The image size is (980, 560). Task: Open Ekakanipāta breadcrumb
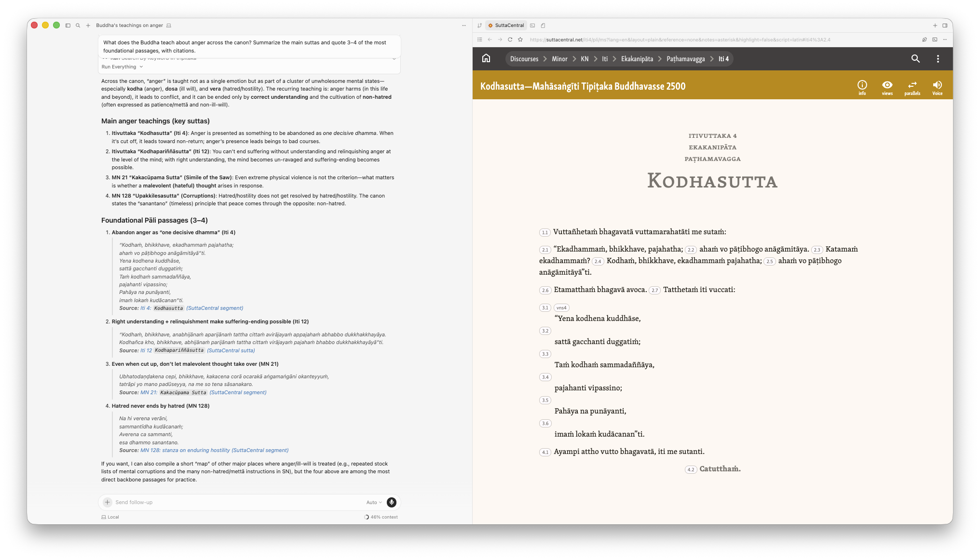coord(637,59)
